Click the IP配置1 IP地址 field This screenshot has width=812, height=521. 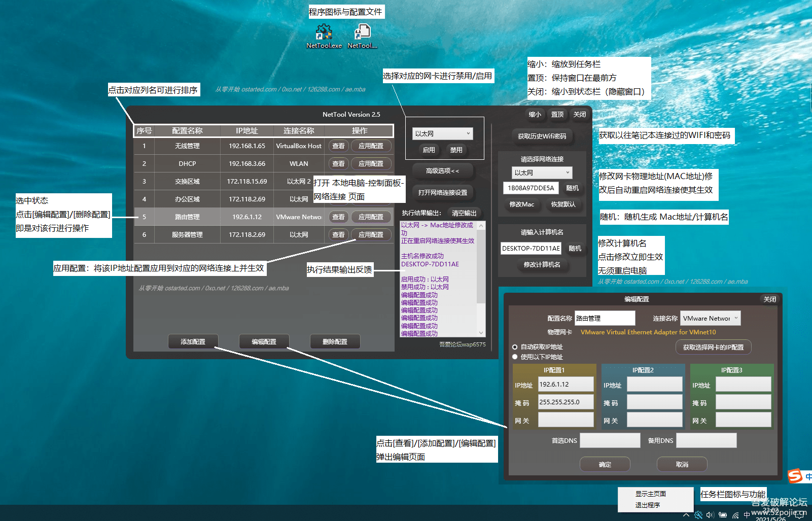coord(566,384)
